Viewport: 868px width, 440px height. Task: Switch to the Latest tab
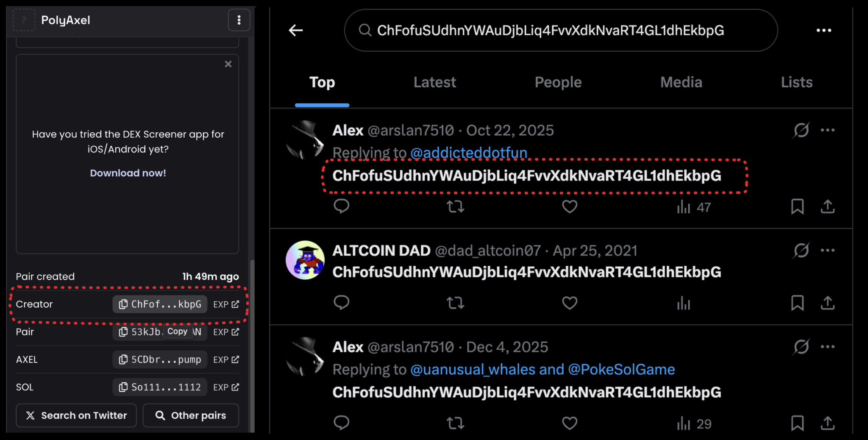point(434,82)
